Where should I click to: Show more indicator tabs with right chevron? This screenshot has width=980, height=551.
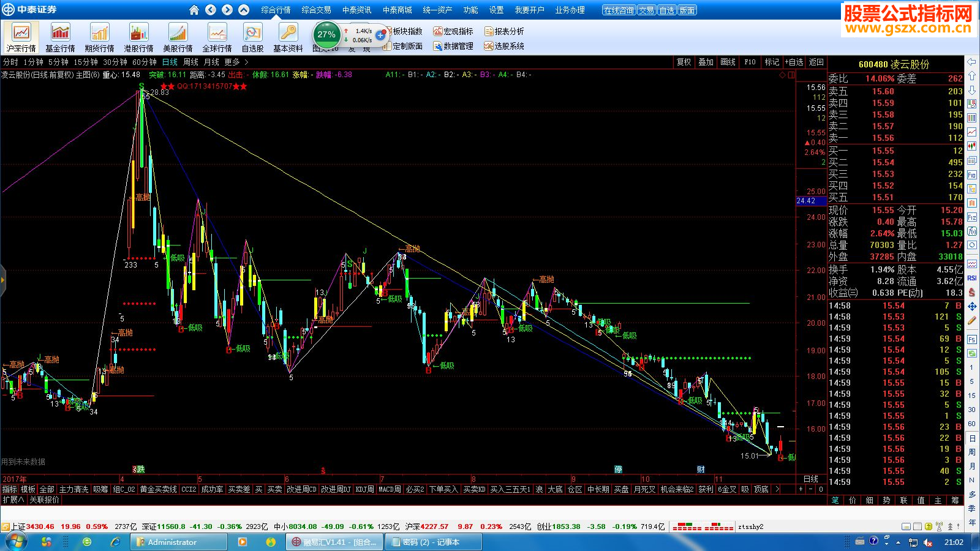click(x=777, y=489)
